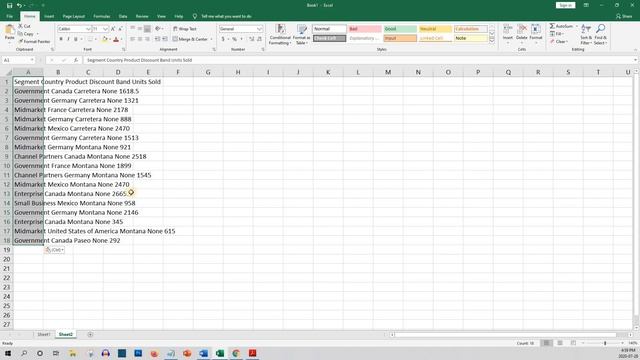The width and height of the screenshot is (640, 360).
Task: Apply the yellow fill color bucket
Action: click(x=104, y=39)
